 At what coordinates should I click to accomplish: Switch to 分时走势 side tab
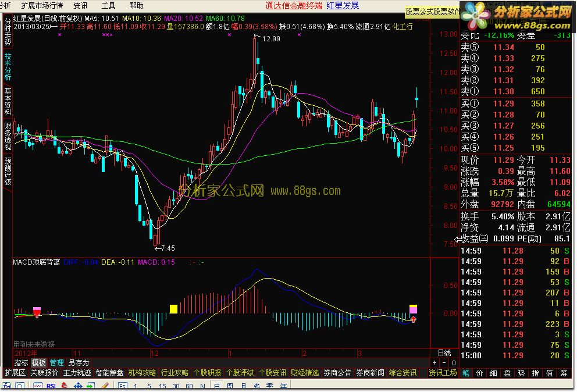point(8,33)
